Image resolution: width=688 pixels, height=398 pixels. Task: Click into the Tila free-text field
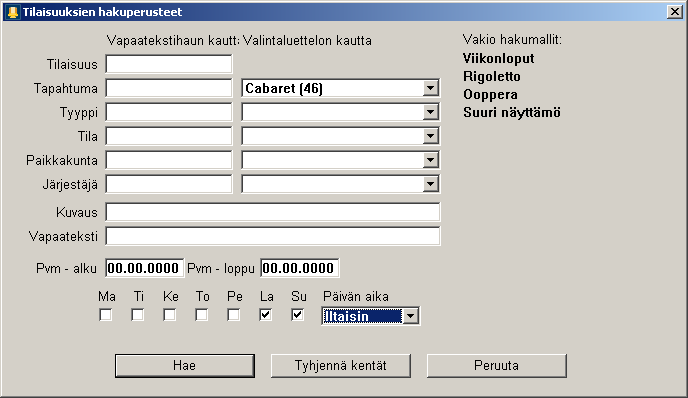click(x=169, y=136)
